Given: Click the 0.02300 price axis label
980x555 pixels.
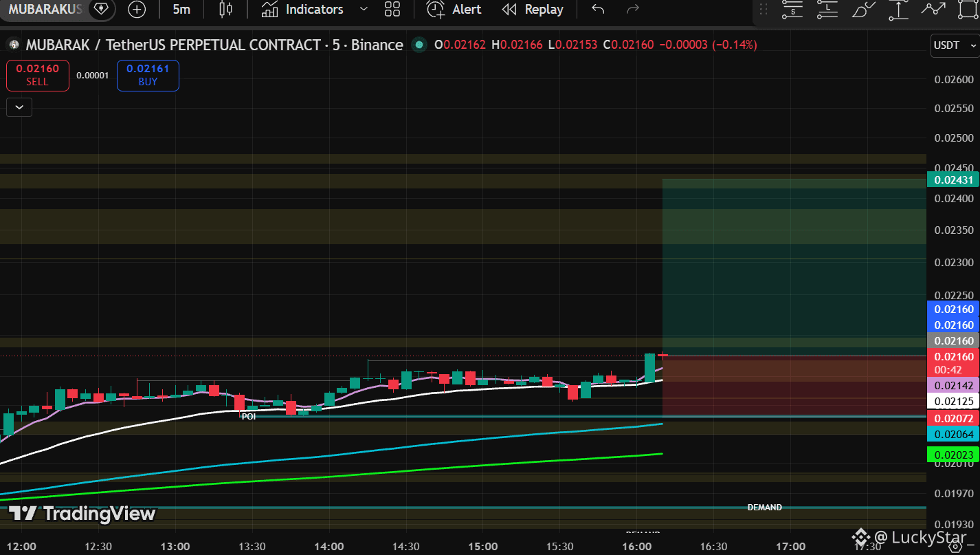Looking at the screenshot, I should [x=955, y=263].
